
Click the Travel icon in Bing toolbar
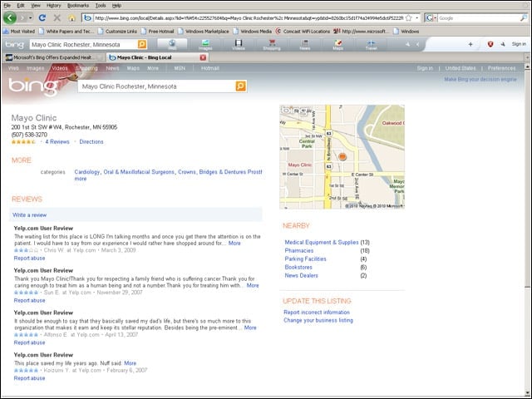(372, 44)
